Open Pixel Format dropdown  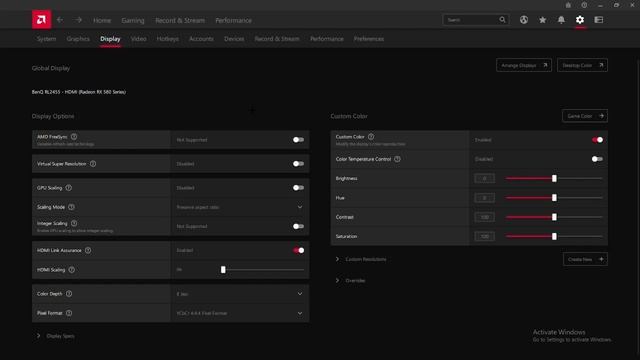click(240, 313)
